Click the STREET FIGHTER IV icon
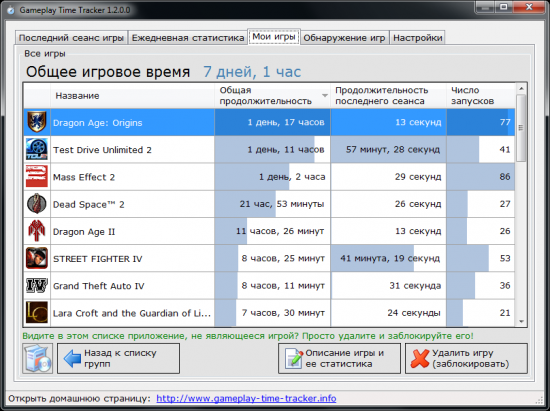 tap(37, 258)
